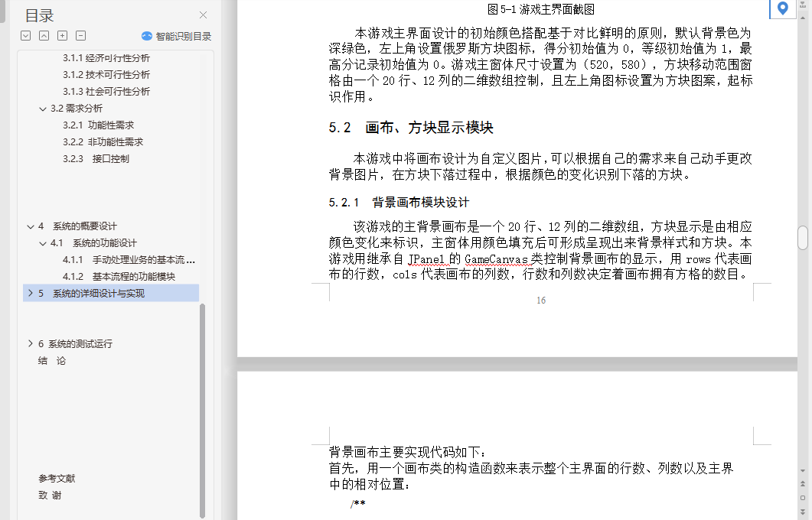Go to 3.1.1 经济可行性分析 in outline
The height and width of the screenshot is (520, 812).
pos(106,58)
